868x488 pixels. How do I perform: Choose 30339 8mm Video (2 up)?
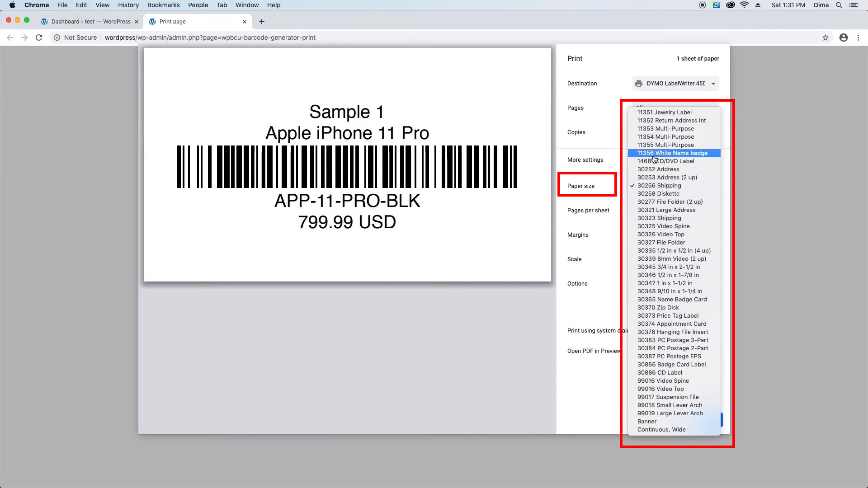pos(674,259)
